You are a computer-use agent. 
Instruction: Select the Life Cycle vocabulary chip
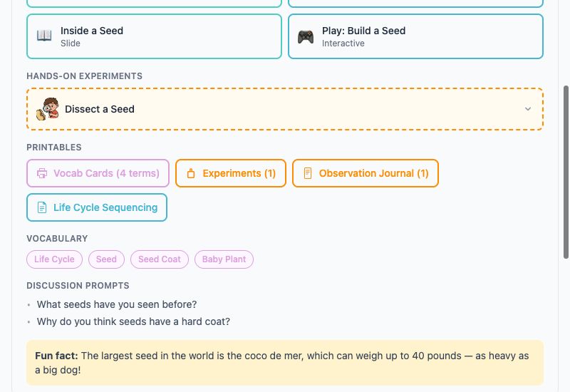point(55,259)
